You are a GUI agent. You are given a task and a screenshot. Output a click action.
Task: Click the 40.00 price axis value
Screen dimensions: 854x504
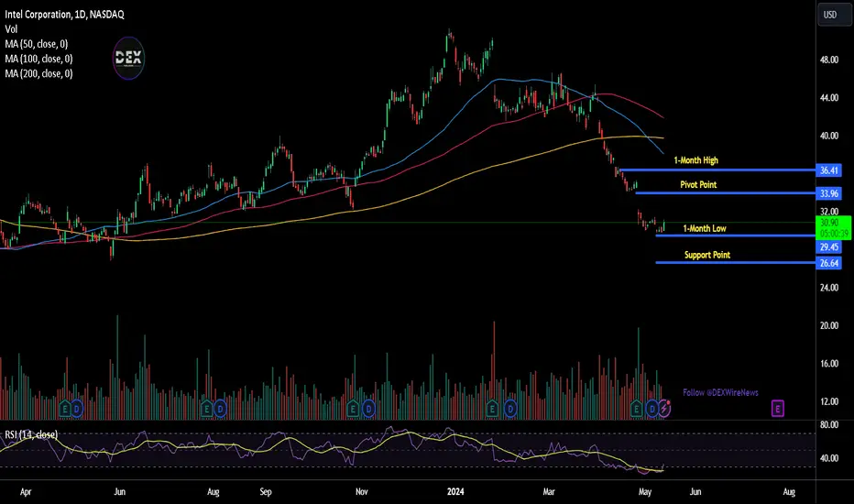pos(829,136)
